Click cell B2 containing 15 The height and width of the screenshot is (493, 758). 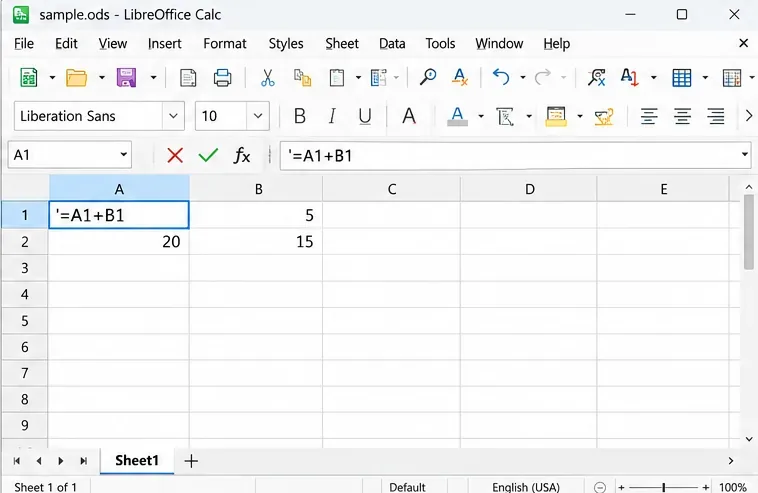pyautogui.click(x=256, y=241)
